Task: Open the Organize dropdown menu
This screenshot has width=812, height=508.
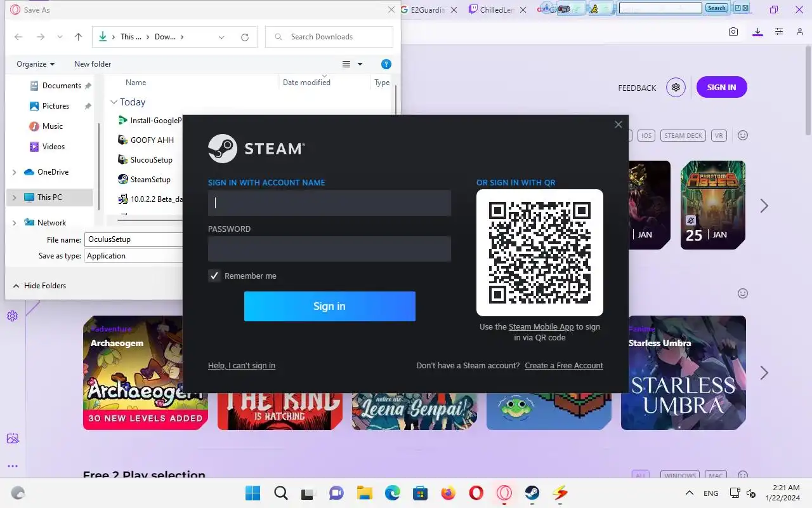Action: [x=36, y=64]
